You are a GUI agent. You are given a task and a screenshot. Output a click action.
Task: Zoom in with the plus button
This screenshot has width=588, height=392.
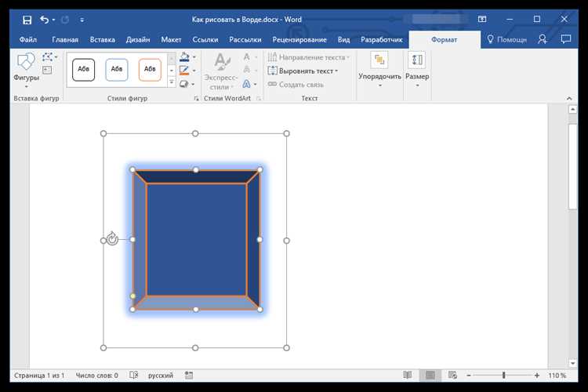pos(537,375)
